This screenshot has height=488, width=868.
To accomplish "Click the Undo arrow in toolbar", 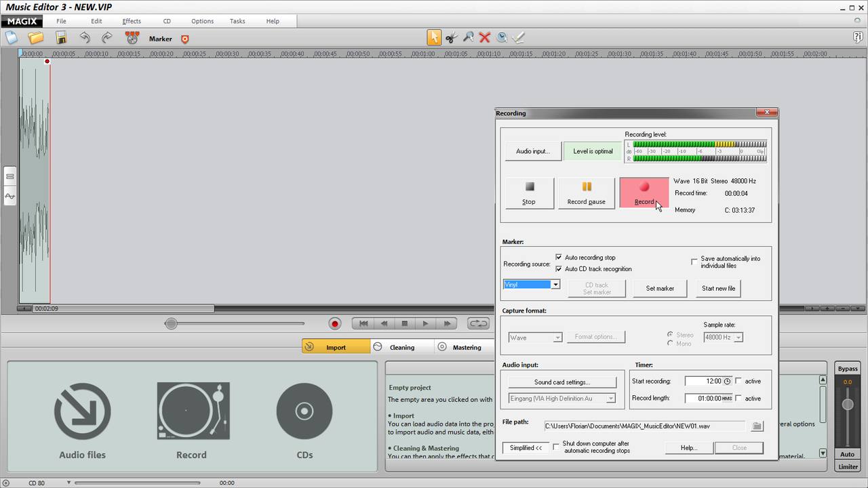I will click(85, 38).
